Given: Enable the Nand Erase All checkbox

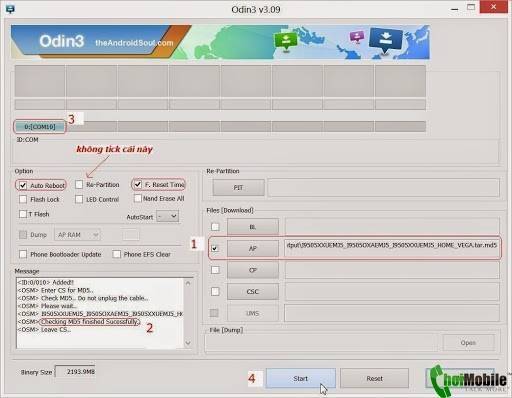Looking at the screenshot, I should 137,198.
